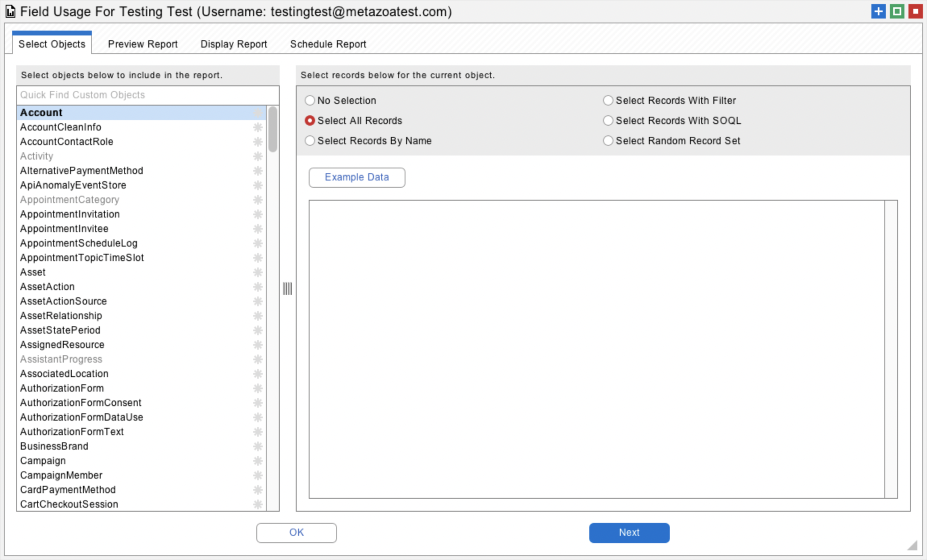The width and height of the screenshot is (927, 560).
Task: Click the star icon beside AccountCleanInfo
Action: pyautogui.click(x=258, y=127)
